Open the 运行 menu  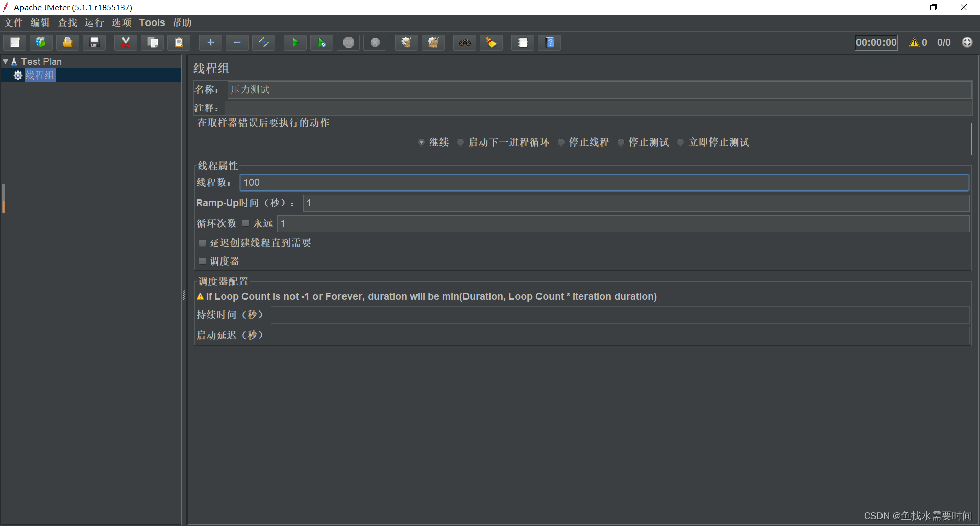point(94,22)
